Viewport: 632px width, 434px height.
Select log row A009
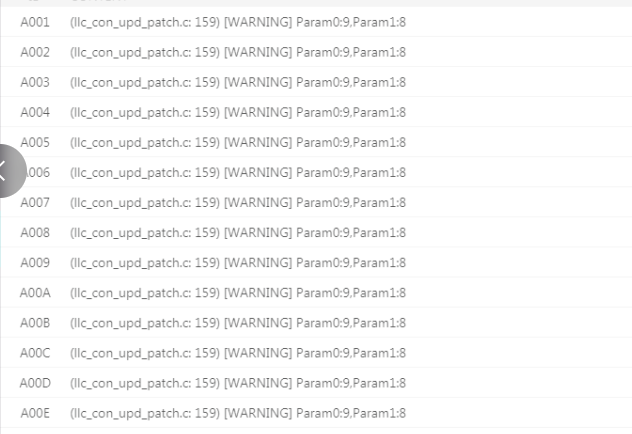pyautogui.click(x=316, y=263)
